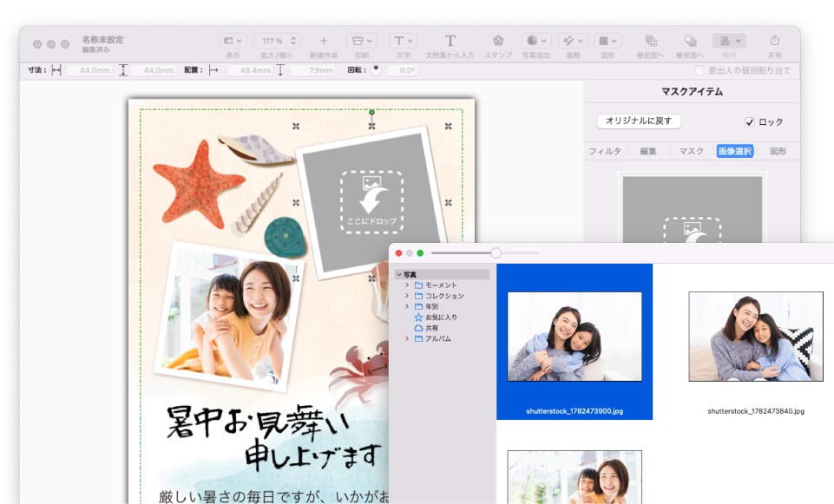Open the 表示 view options toolbar button
The width and height of the screenshot is (834, 504).
point(233,41)
